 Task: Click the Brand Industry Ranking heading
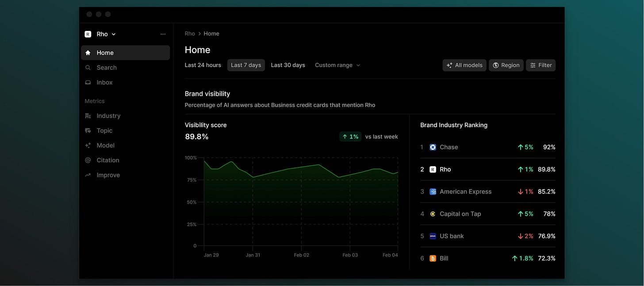(x=454, y=125)
